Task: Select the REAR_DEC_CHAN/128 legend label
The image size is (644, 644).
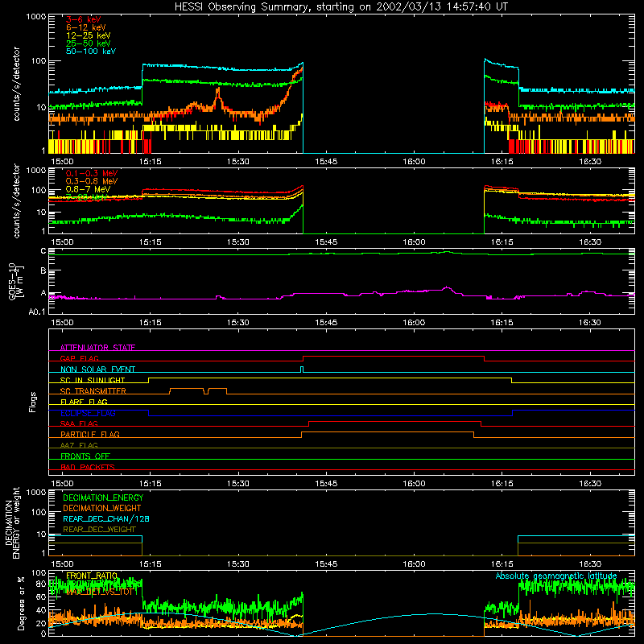Action: tap(106, 519)
